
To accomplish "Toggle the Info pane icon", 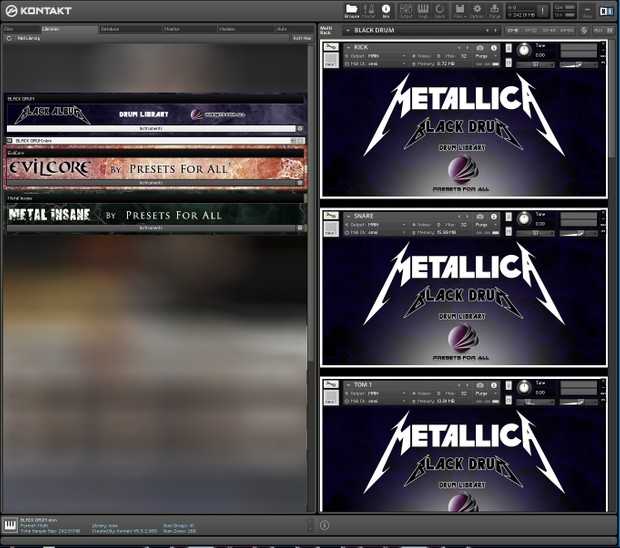I will 386,11.
